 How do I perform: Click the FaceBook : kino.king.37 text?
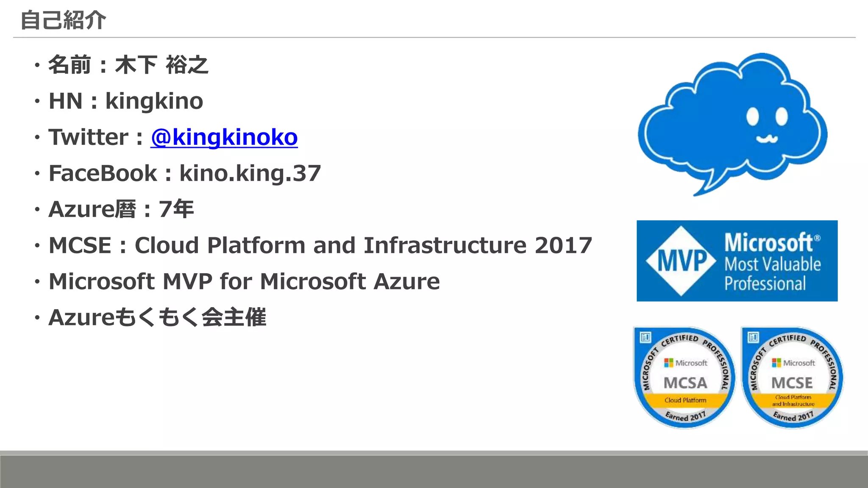click(185, 173)
